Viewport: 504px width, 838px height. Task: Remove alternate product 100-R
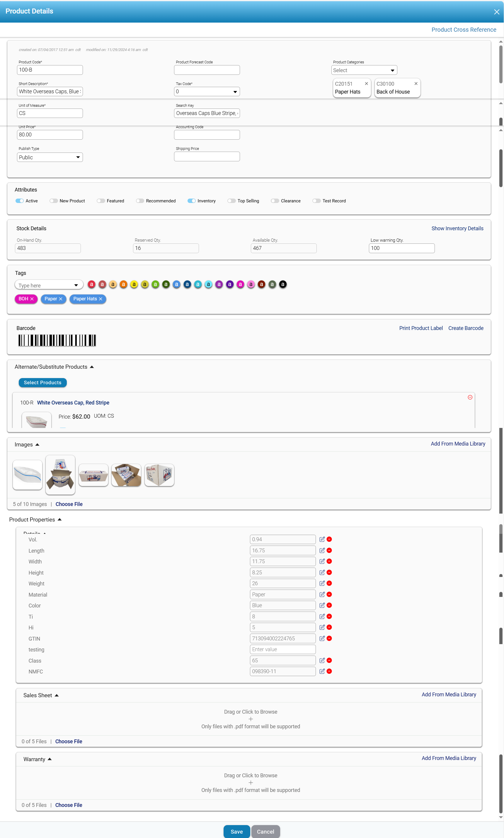coord(470,397)
